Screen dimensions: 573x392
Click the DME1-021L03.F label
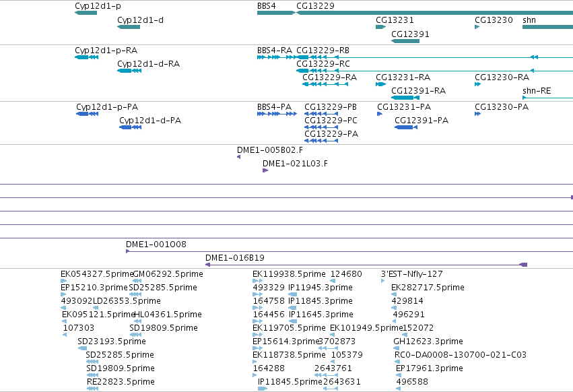pos(296,164)
